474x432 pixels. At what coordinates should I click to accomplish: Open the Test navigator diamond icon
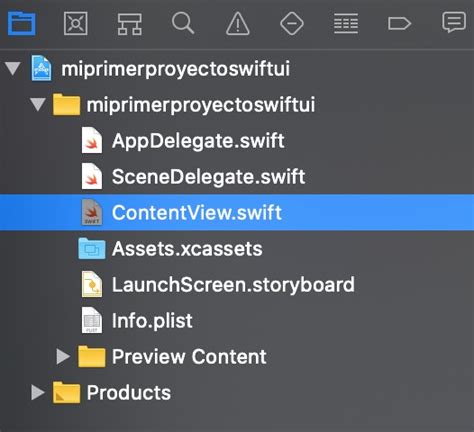[x=292, y=23]
